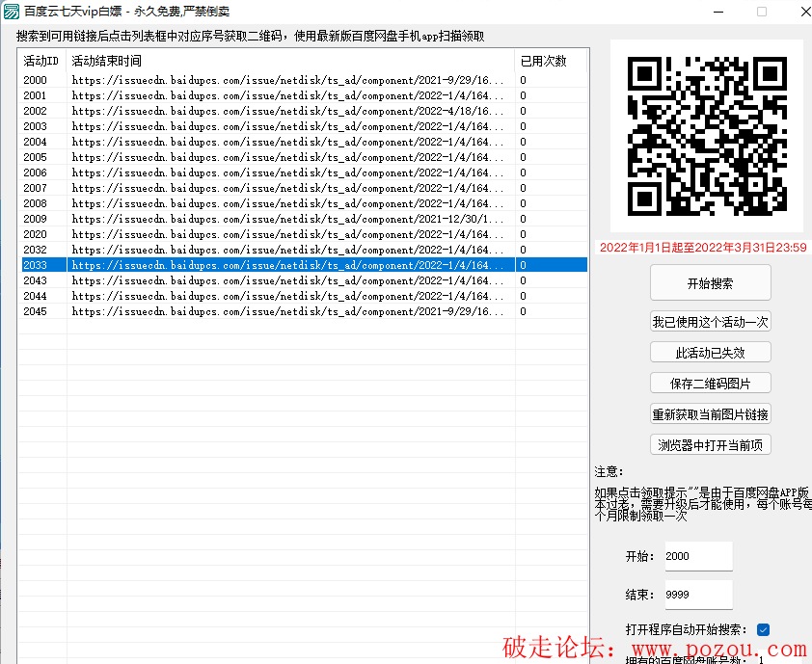
Task: Select the row with activity ID 2007
Action: click(x=303, y=188)
